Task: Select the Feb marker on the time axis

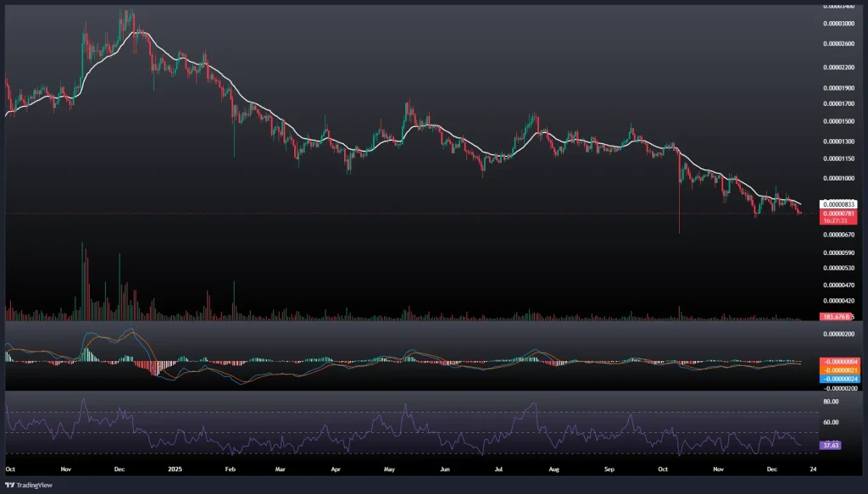Action: pyautogui.click(x=230, y=467)
